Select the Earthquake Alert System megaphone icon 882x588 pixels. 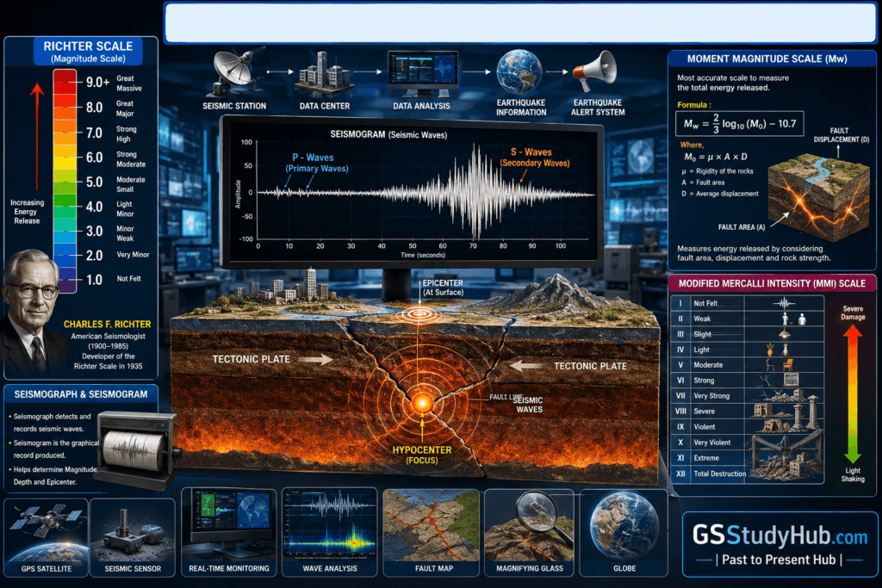click(595, 71)
